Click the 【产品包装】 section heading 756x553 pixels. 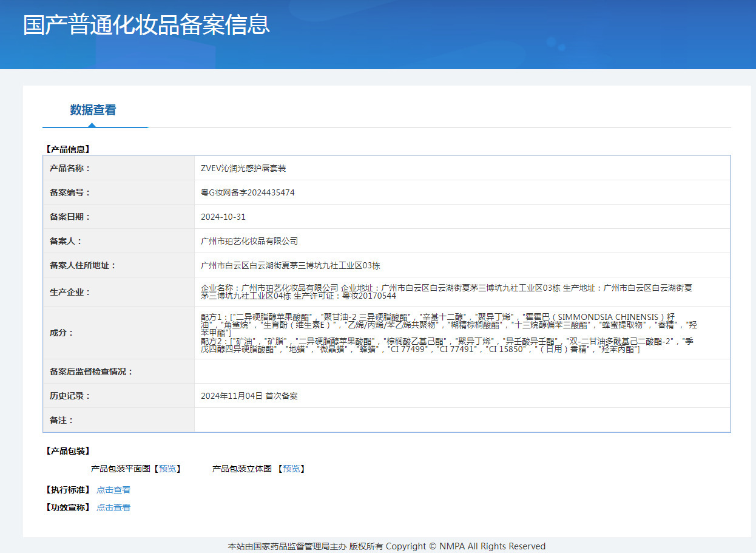pyautogui.click(x=67, y=451)
